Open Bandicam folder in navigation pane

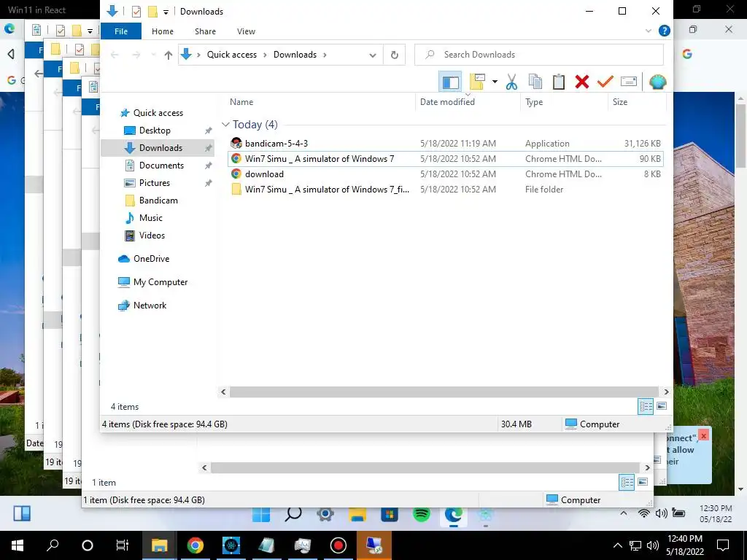click(158, 201)
